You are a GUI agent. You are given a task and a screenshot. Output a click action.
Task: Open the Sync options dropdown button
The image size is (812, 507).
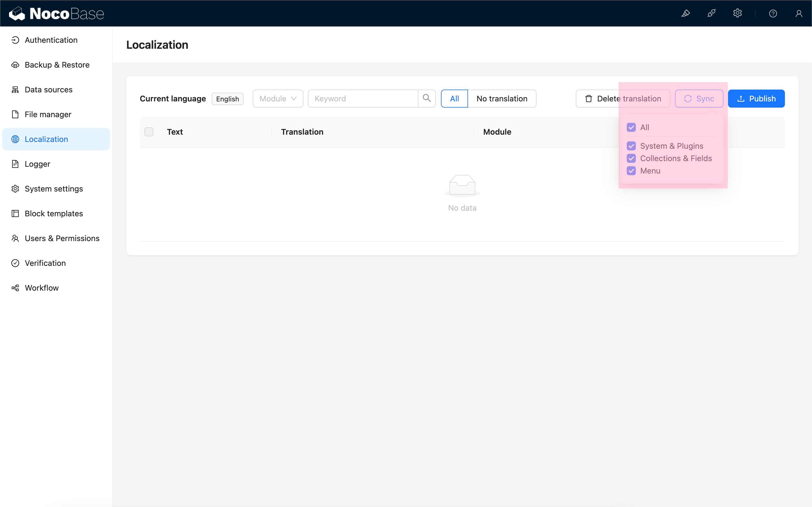(699, 99)
